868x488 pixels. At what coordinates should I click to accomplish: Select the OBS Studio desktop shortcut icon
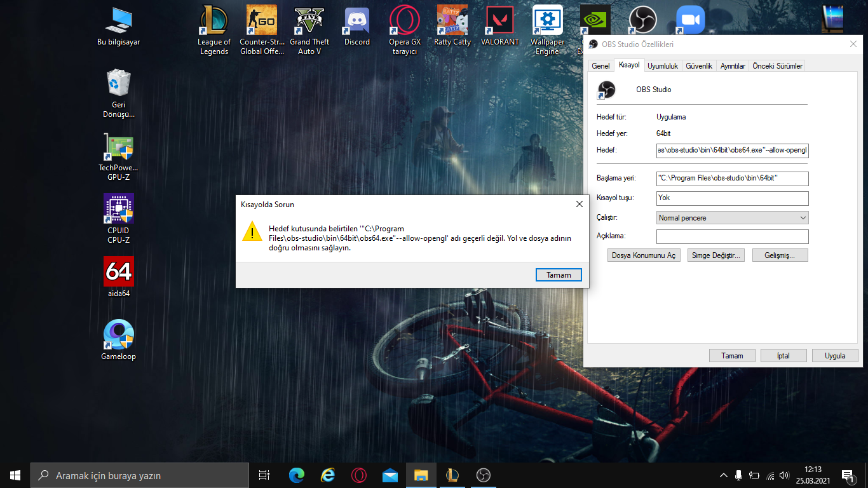(x=643, y=20)
